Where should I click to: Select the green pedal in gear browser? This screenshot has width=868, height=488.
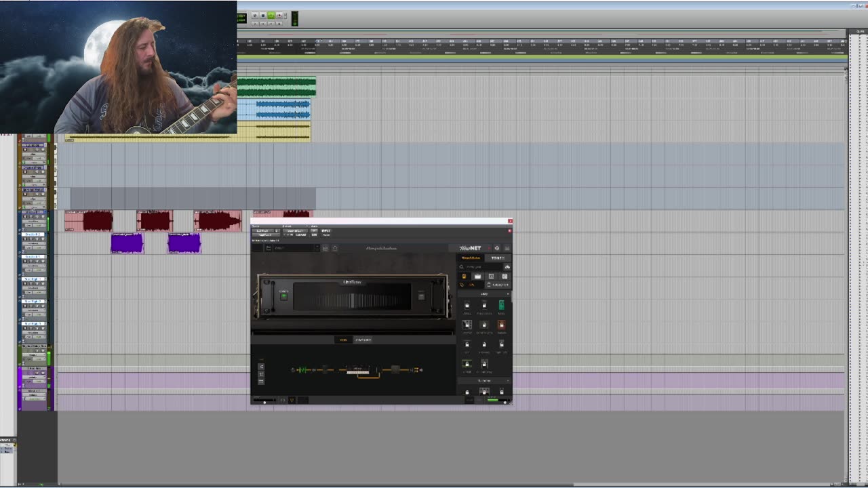tap(501, 306)
